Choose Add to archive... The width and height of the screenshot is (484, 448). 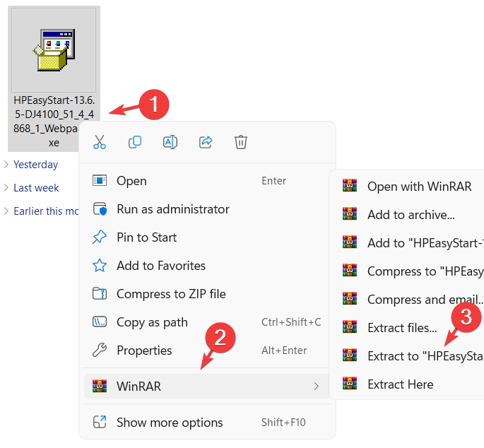pos(408,215)
